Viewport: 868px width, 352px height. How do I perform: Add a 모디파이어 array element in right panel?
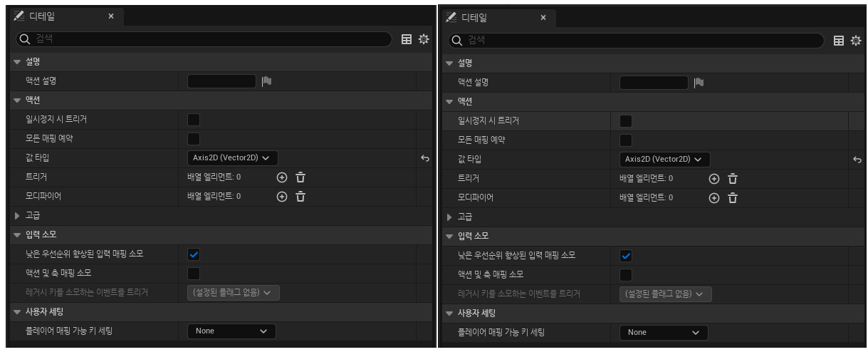coord(714,197)
